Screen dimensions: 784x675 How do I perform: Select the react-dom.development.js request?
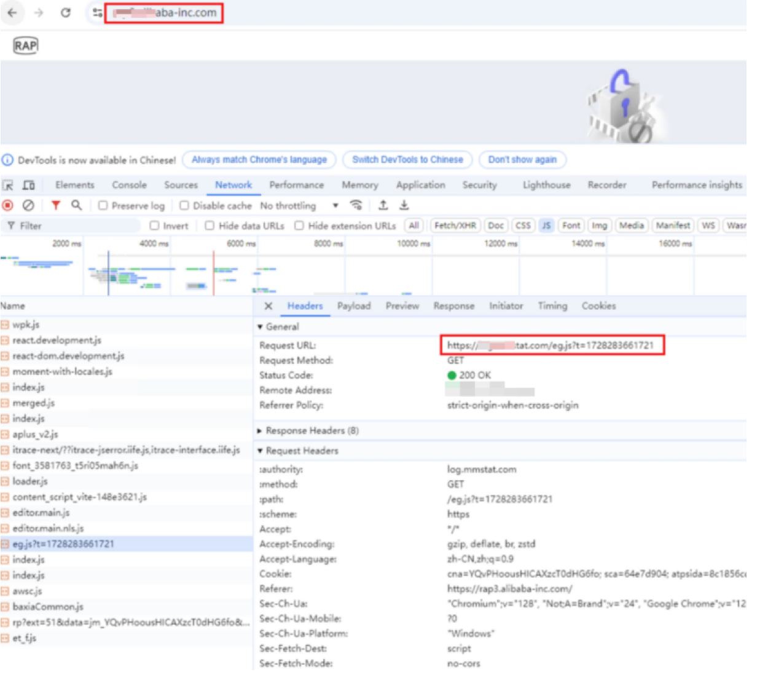(x=127, y=356)
